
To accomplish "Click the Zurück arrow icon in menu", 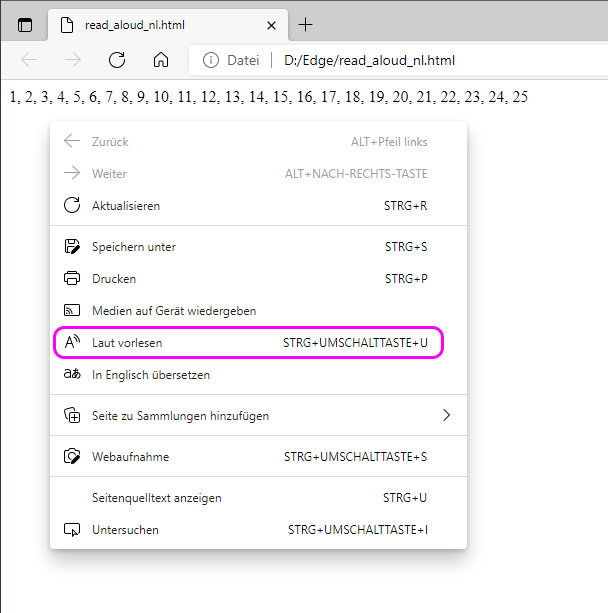I will (x=72, y=141).
